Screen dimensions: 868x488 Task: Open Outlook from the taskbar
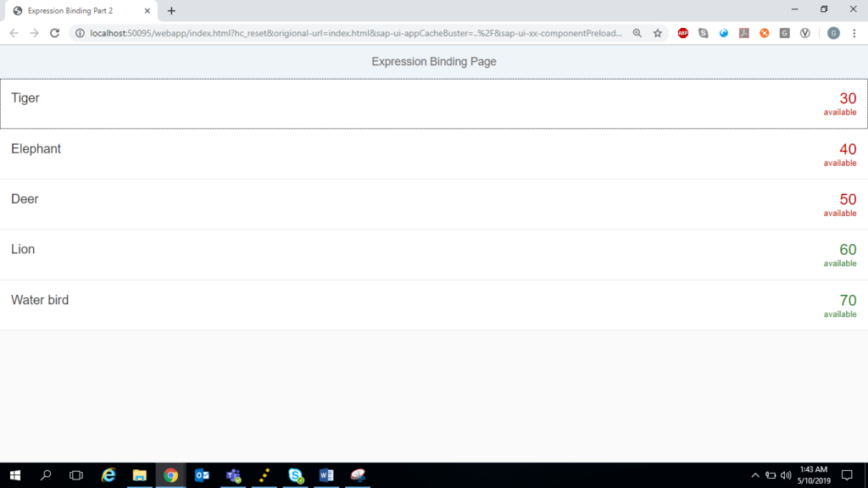[202, 475]
